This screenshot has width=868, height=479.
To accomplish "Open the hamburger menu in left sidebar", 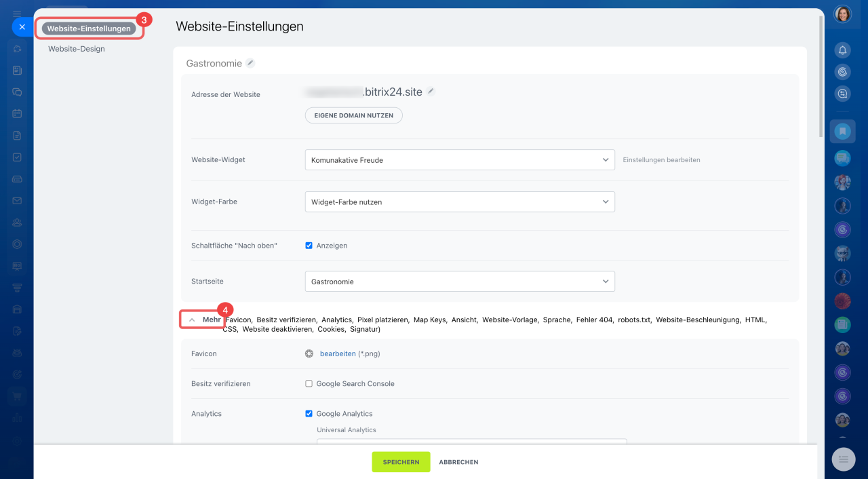I will tap(17, 14).
